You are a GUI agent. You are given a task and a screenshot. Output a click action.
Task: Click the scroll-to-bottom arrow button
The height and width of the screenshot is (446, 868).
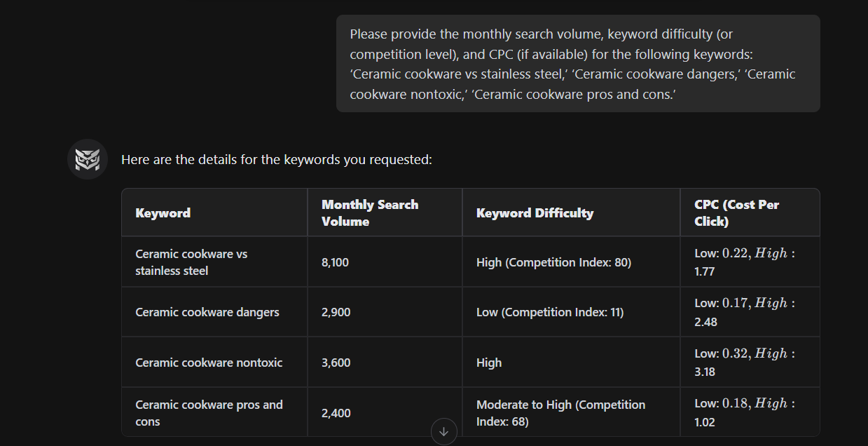[443, 431]
